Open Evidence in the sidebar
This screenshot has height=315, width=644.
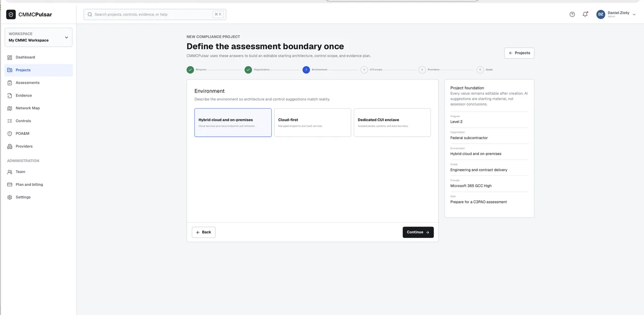point(38,96)
